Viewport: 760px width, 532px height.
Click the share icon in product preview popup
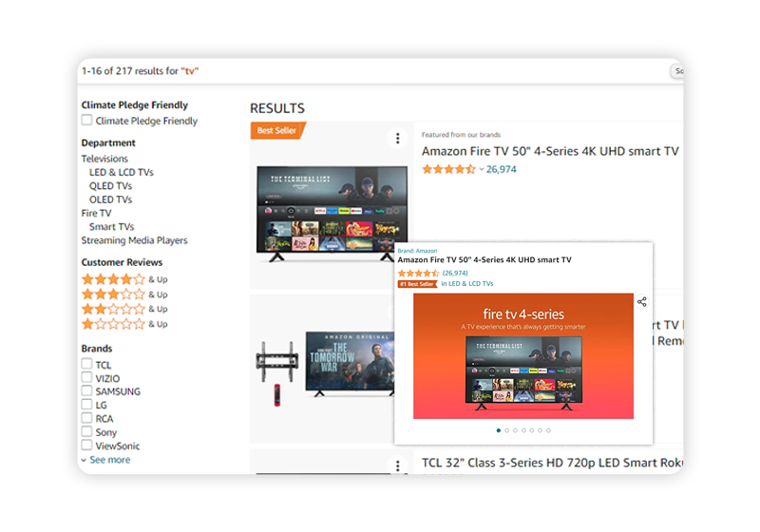click(x=642, y=302)
